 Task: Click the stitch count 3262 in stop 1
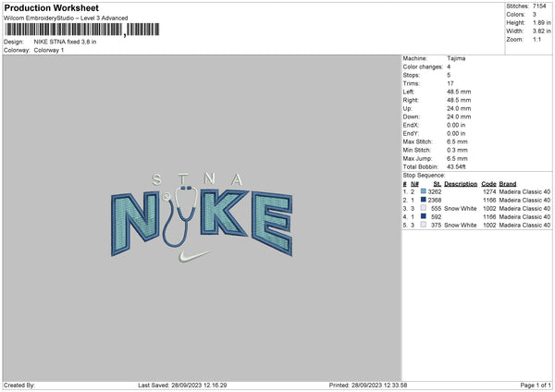pos(435,191)
